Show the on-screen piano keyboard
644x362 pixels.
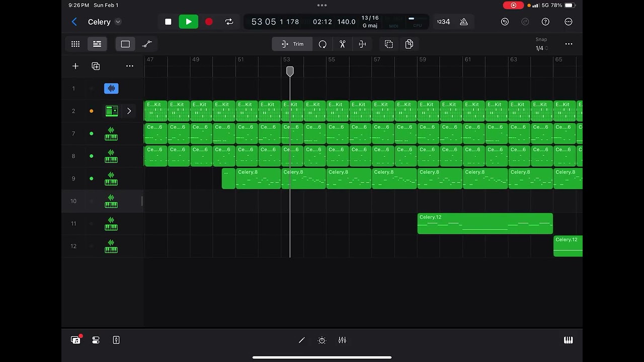click(569, 340)
